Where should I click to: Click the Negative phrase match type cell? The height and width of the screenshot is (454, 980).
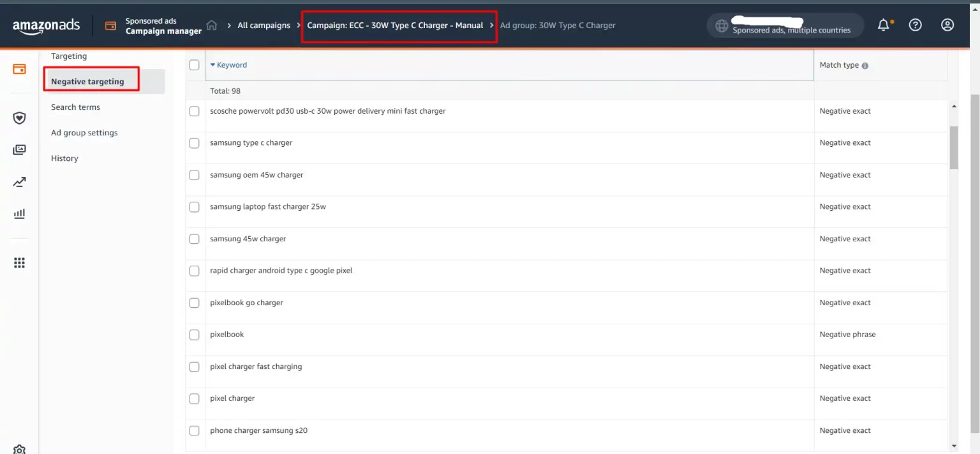click(x=847, y=335)
